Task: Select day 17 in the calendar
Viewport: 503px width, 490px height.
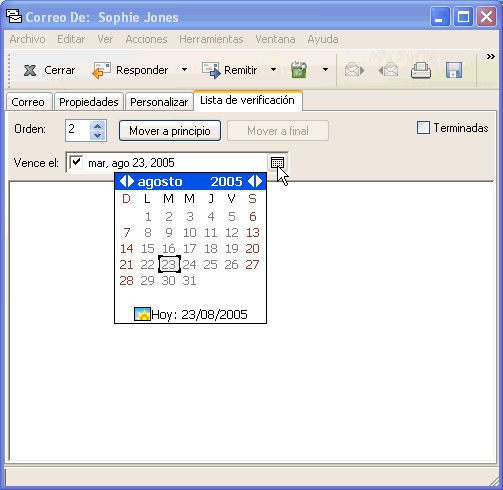Action: click(x=190, y=249)
